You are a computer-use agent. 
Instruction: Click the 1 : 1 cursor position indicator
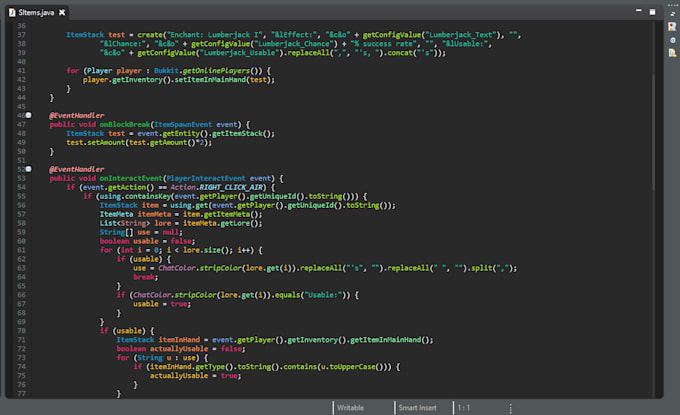click(465, 408)
